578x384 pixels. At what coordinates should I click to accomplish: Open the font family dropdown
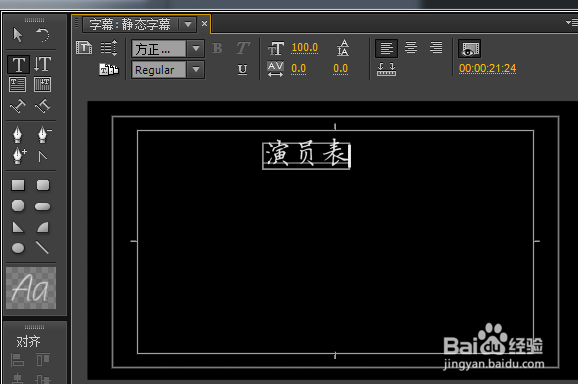[x=196, y=48]
